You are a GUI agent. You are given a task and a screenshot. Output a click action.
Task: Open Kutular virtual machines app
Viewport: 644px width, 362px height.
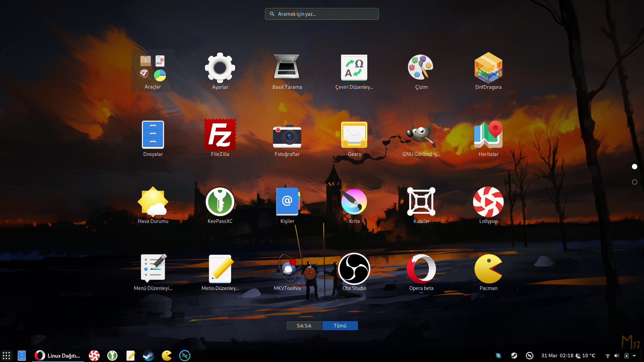[421, 205]
